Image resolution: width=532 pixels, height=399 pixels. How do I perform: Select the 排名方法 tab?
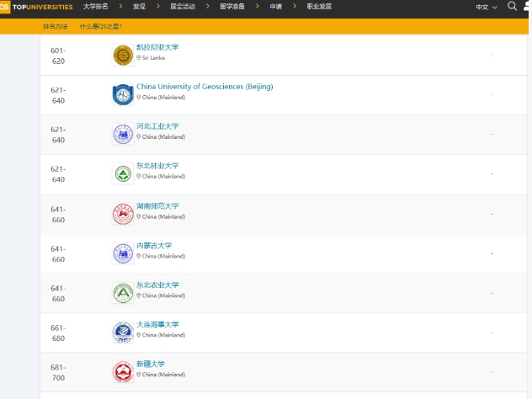click(56, 26)
